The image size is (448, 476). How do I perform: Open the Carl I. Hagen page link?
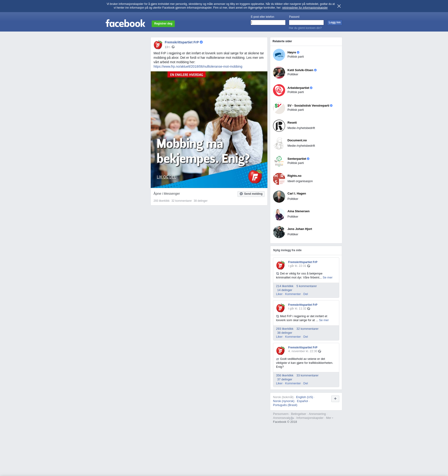pyautogui.click(x=297, y=194)
